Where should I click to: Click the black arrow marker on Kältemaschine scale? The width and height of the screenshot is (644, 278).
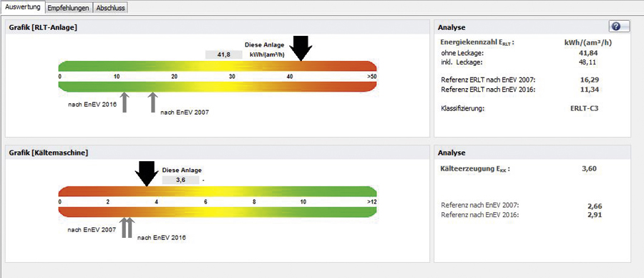[x=147, y=173]
